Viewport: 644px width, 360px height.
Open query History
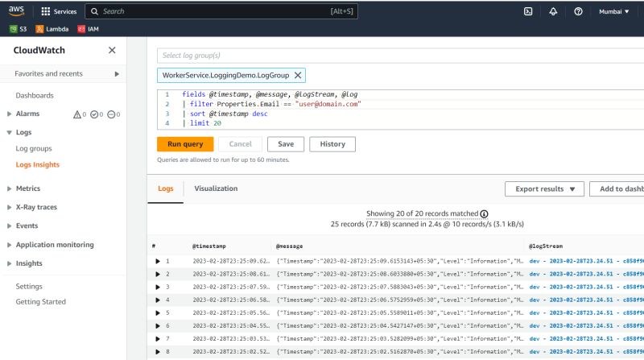(x=332, y=144)
